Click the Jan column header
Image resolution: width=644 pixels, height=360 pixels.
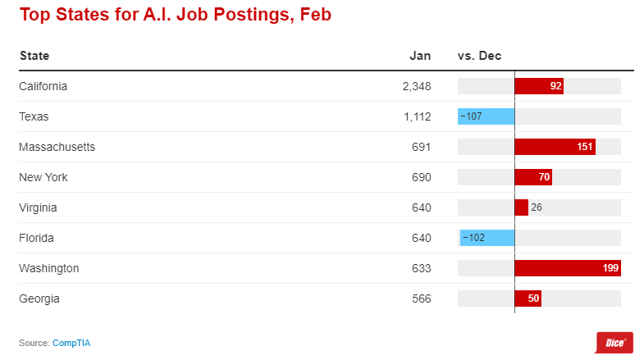420,56
